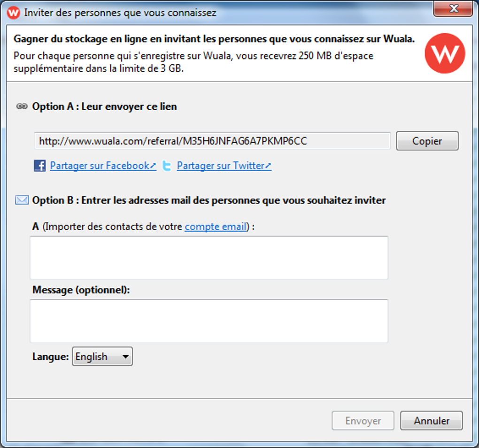This screenshot has width=479, height=448.
Task: Click the chain link icon beside Option A
Action: (22, 106)
